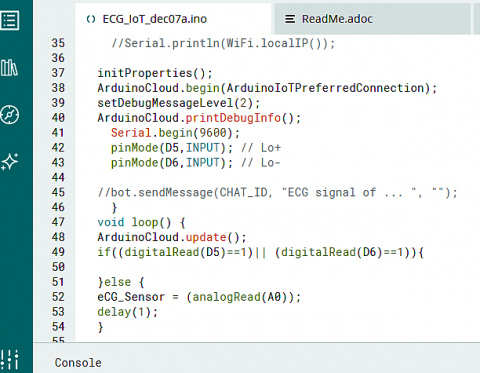Click the code icon on ECG_IoT tab
The height and width of the screenshot is (373, 480).
[x=91, y=19]
